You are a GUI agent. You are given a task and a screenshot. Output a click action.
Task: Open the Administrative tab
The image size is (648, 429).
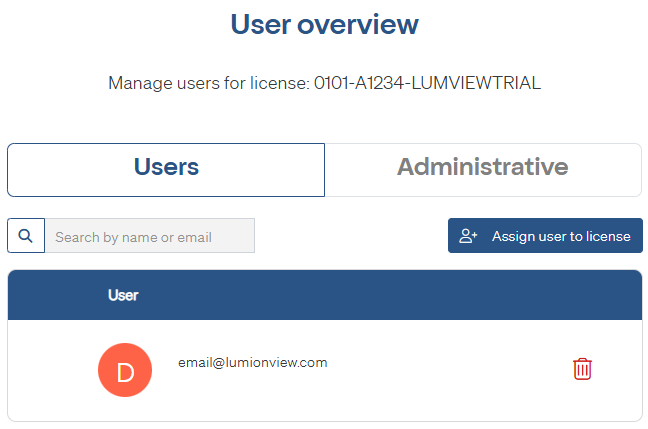[x=483, y=169]
